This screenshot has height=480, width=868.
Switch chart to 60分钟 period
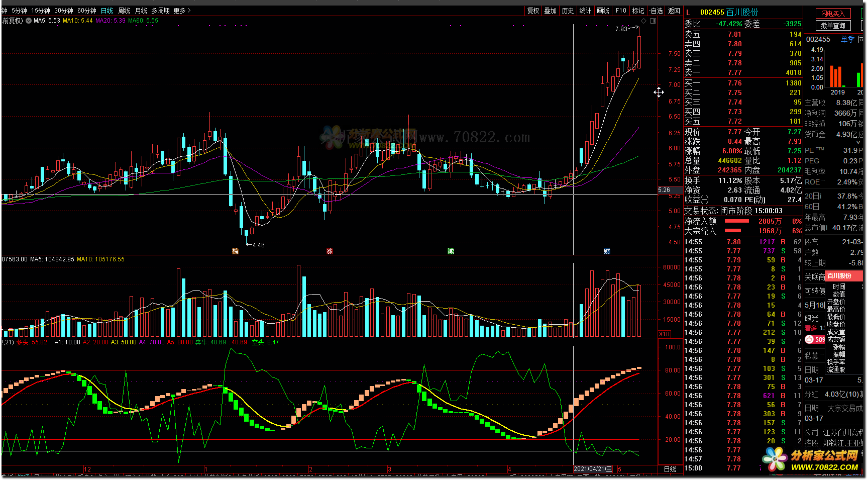pos(87,11)
